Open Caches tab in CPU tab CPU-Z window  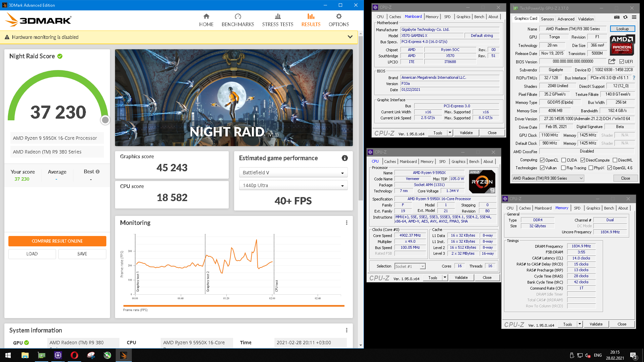click(390, 162)
